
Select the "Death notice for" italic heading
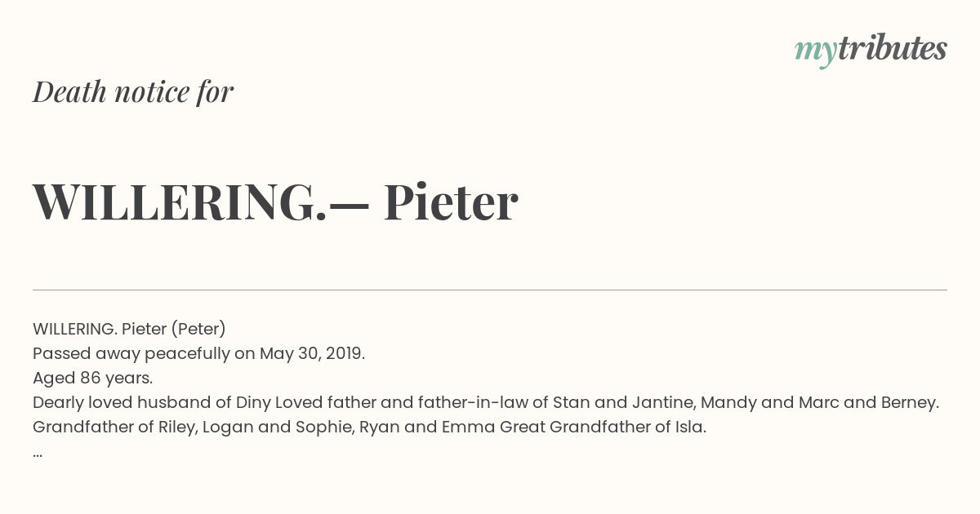(133, 91)
